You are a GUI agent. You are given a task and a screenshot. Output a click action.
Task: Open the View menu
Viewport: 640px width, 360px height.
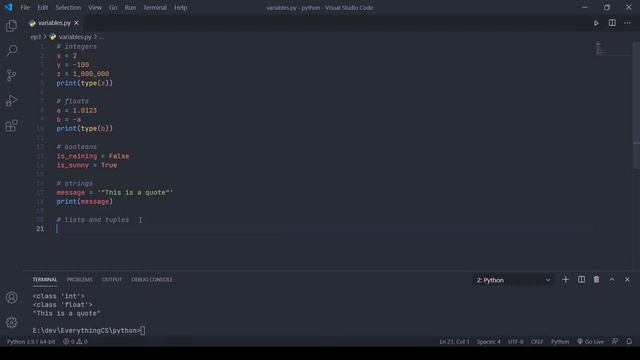coord(95,7)
